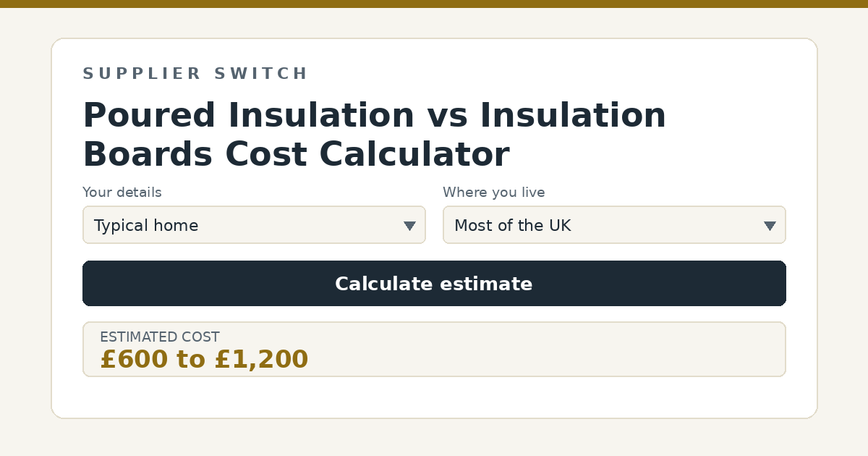Screen dimensions: 868x456
Task: Click the Estimated Cost label
Action: 160,337
